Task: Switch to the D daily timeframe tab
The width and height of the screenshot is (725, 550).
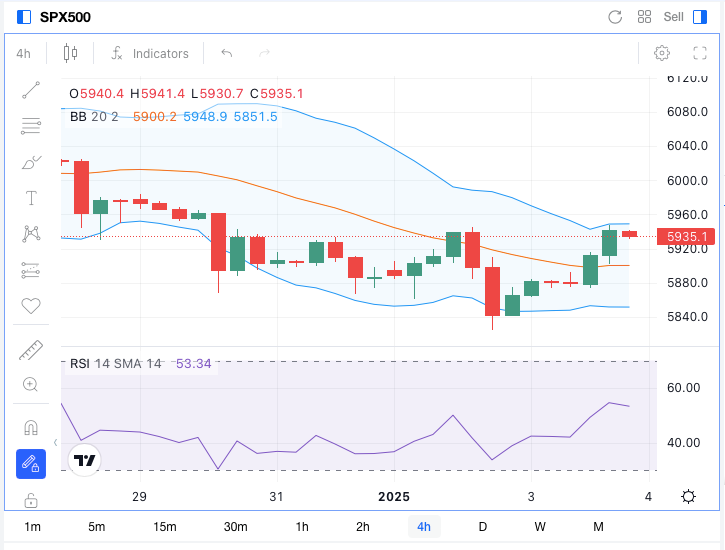Action: 482,527
